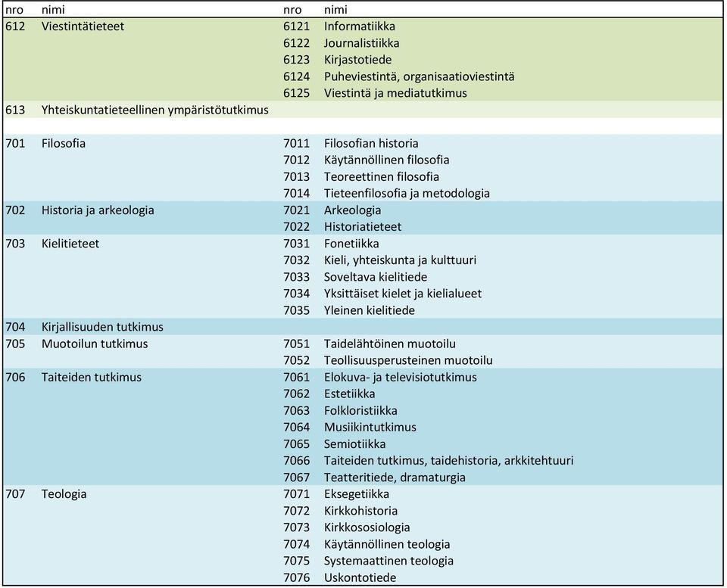Click 'Semiotiikka' row
This screenshot has height=588, width=727.
click(x=354, y=443)
